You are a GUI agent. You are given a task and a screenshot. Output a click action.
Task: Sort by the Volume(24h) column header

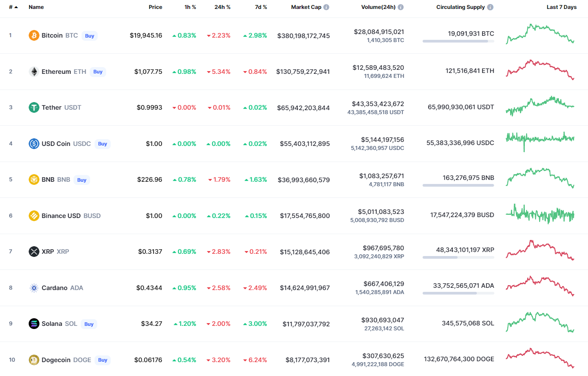[378, 7]
